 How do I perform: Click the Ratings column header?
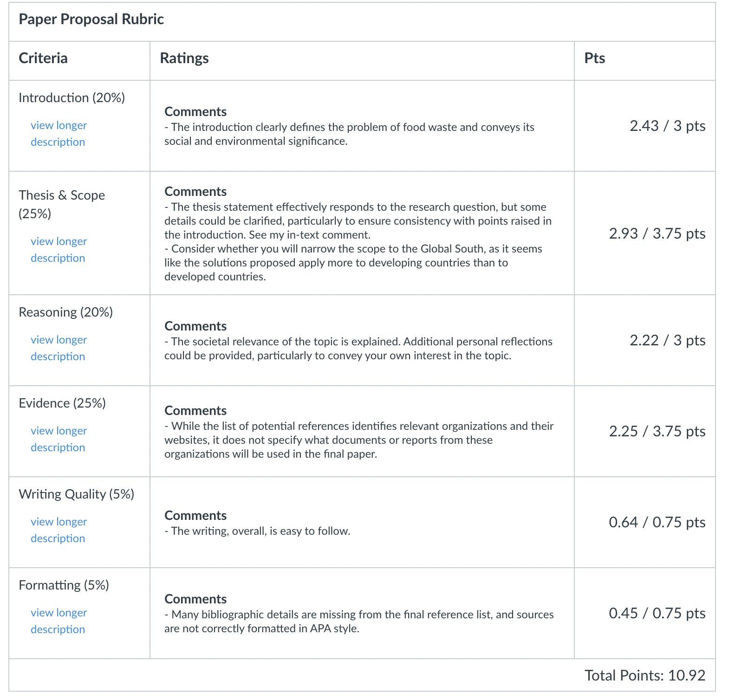point(184,58)
